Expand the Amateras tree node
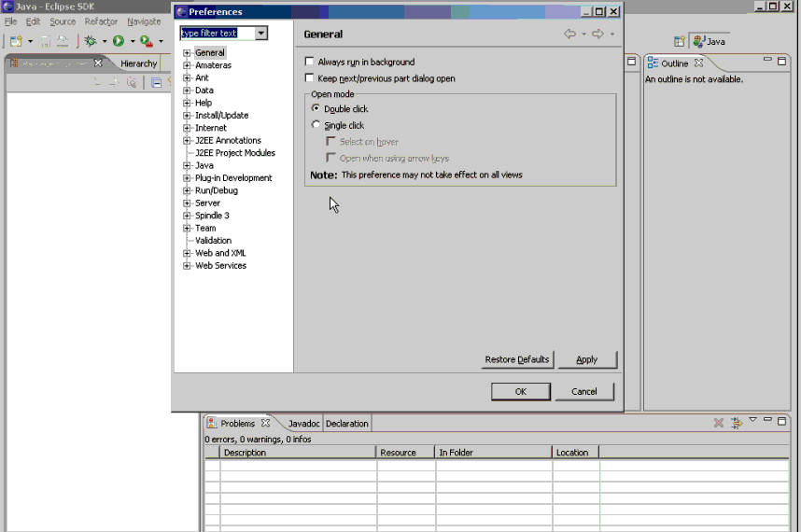Screen dimensions: 801x532 pyautogui.click(x=187, y=65)
